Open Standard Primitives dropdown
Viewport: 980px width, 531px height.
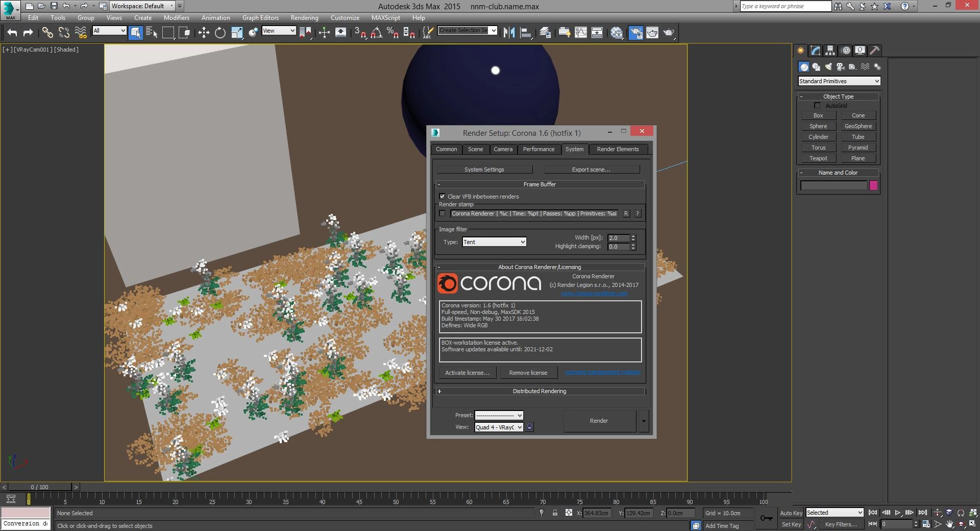[839, 81]
